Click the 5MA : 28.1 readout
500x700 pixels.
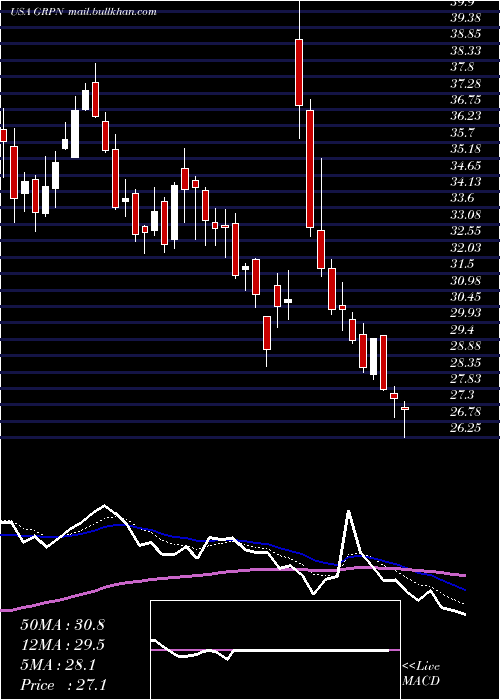click(58, 665)
